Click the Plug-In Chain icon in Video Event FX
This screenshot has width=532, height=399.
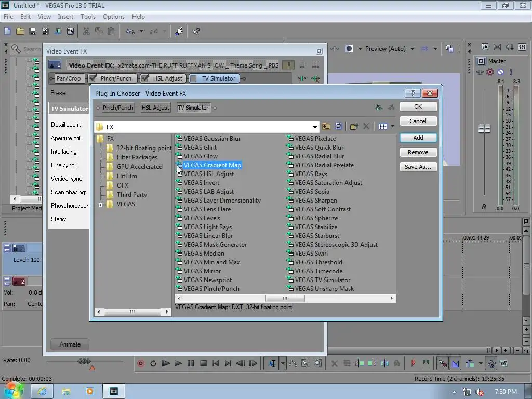[301, 79]
